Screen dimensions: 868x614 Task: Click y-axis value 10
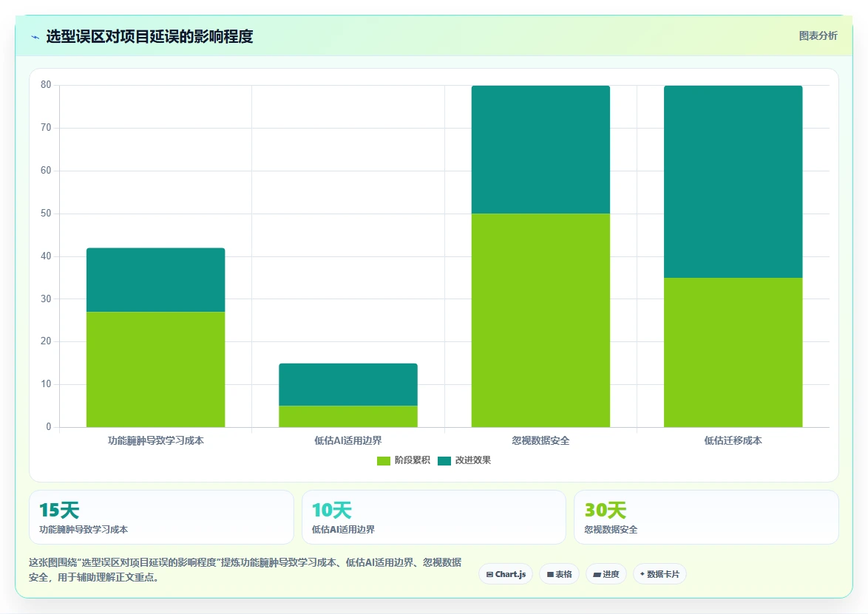tap(46, 384)
